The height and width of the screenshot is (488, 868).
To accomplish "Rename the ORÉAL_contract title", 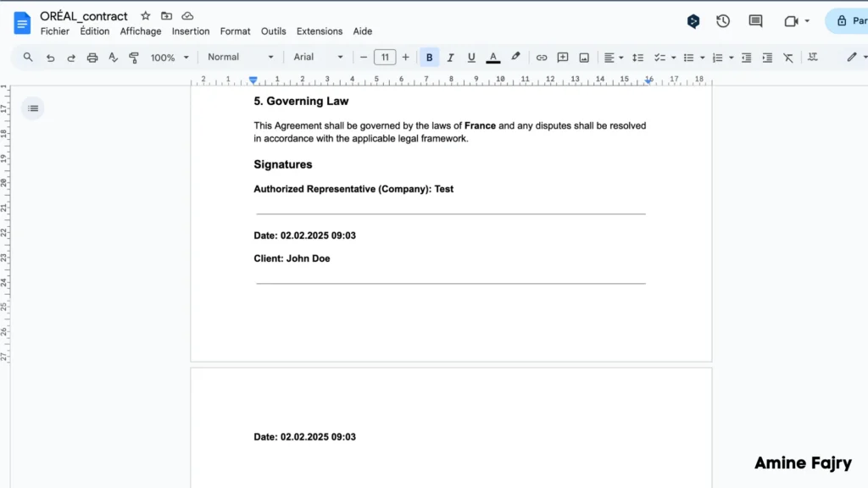I will click(84, 16).
